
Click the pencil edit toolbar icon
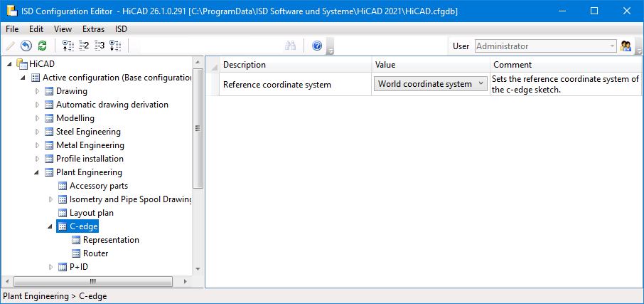[10, 46]
